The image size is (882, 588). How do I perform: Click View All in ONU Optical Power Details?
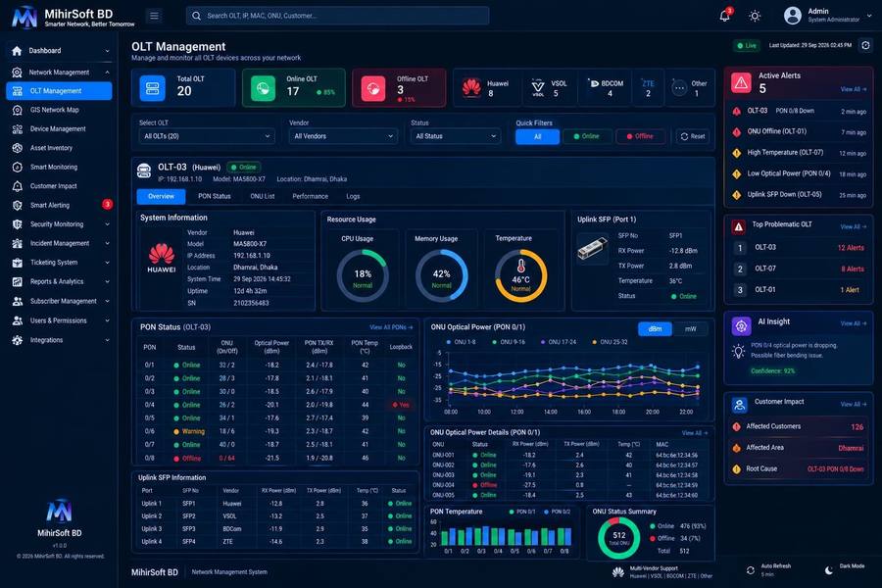(695, 433)
